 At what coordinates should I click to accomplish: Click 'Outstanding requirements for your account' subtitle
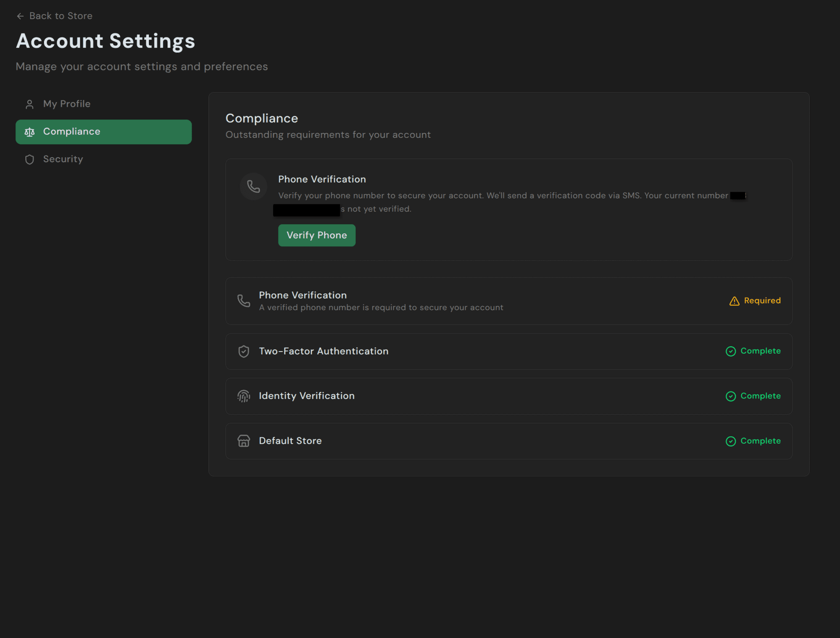[x=328, y=135]
